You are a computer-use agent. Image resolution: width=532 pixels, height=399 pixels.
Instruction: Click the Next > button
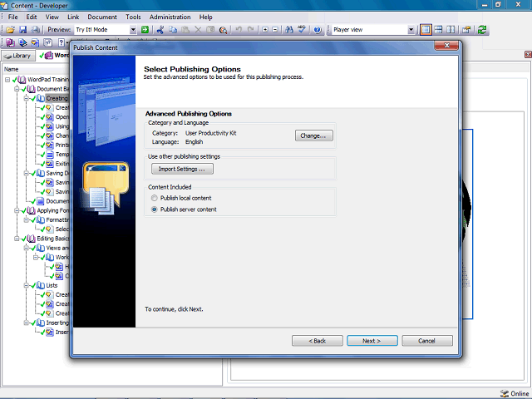[x=372, y=341]
